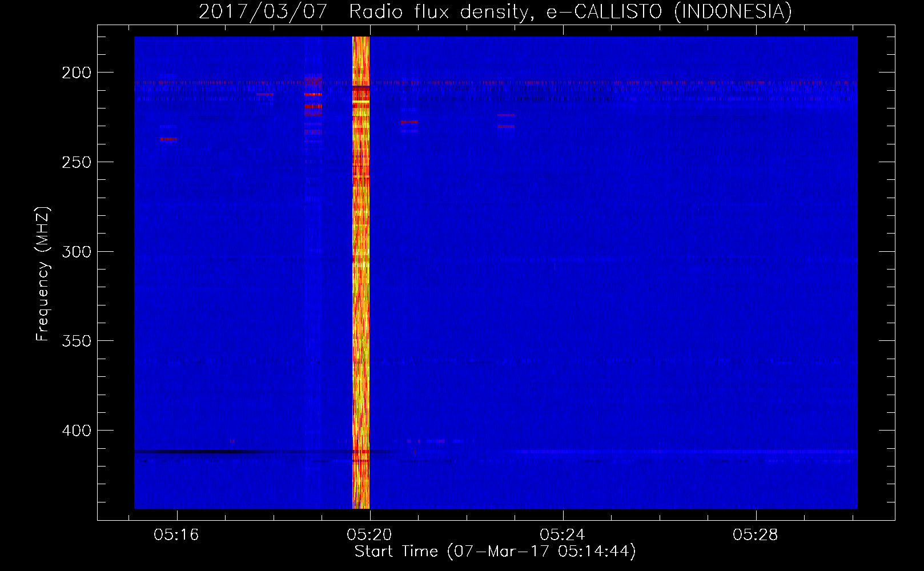924x571 pixels.
Task: Click the 05:16 time tick label
Action: (x=176, y=535)
